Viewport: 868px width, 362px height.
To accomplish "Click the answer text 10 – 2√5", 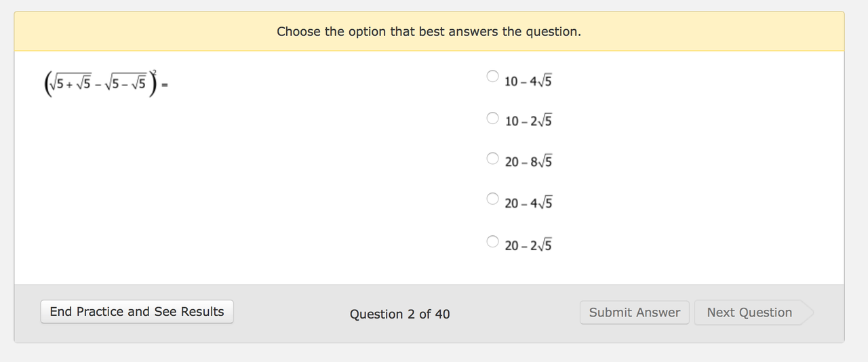I will pyautogui.click(x=528, y=121).
